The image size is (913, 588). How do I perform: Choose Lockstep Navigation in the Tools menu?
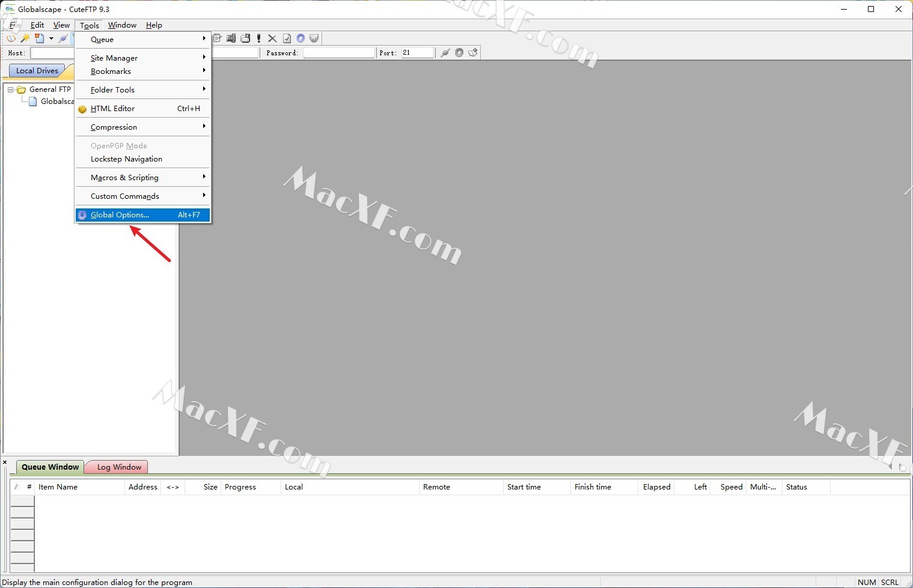pos(142,159)
